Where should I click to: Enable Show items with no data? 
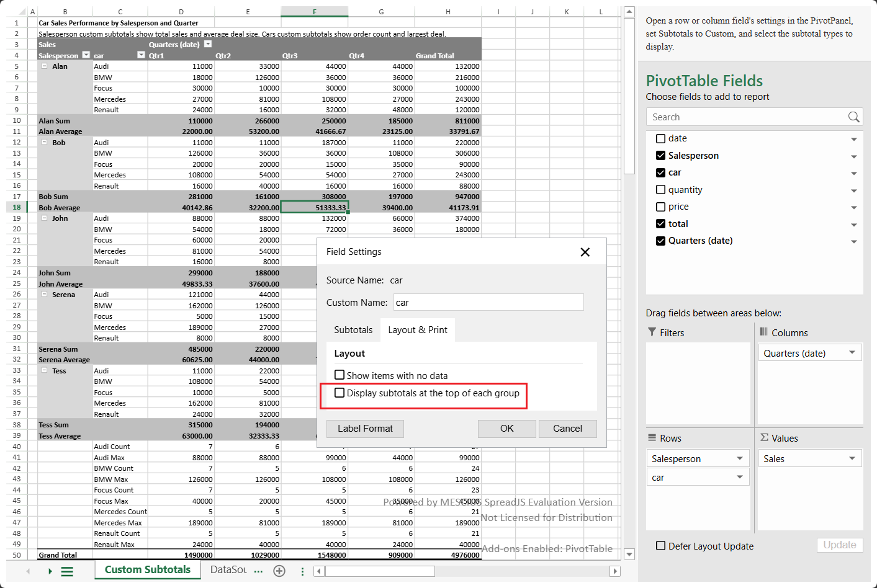[x=340, y=375]
